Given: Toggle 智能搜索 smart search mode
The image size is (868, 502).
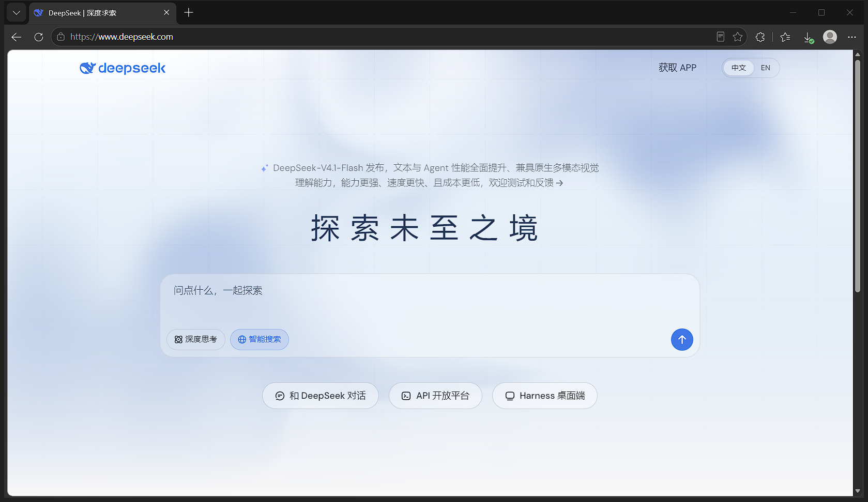Looking at the screenshot, I should pyautogui.click(x=260, y=339).
